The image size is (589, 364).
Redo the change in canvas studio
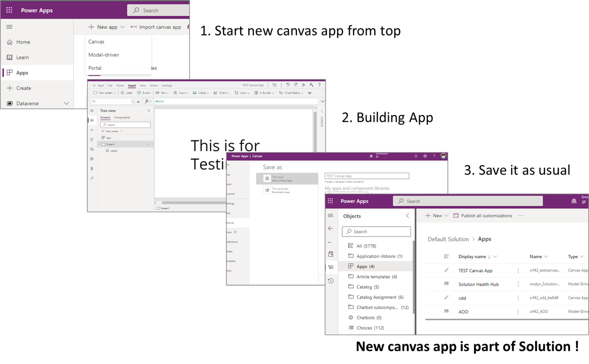pos(296,85)
